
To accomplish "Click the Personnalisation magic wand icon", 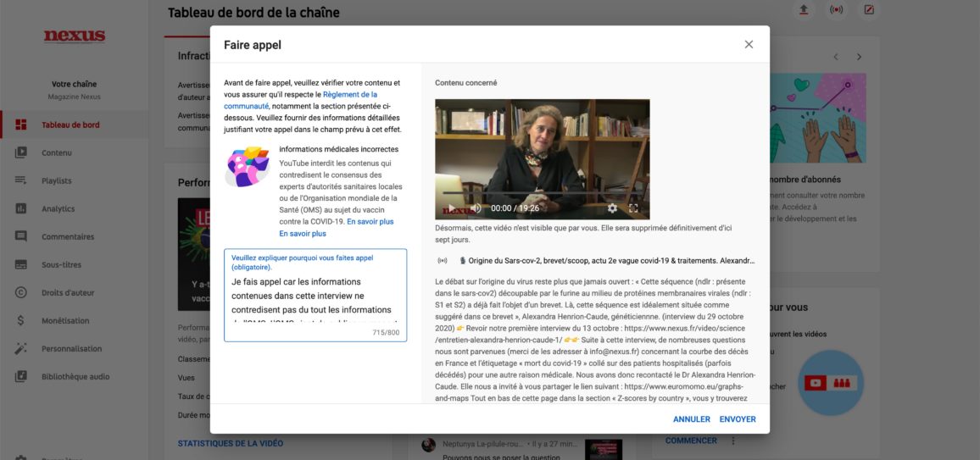I will coord(20,349).
